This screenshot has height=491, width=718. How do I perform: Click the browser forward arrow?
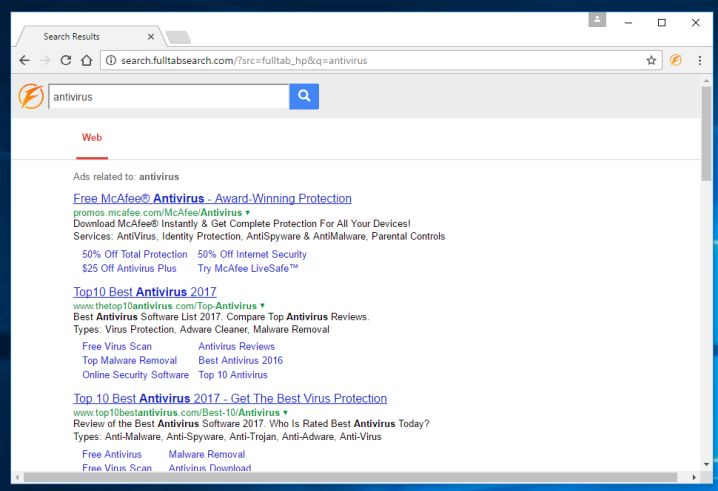[45, 60]
